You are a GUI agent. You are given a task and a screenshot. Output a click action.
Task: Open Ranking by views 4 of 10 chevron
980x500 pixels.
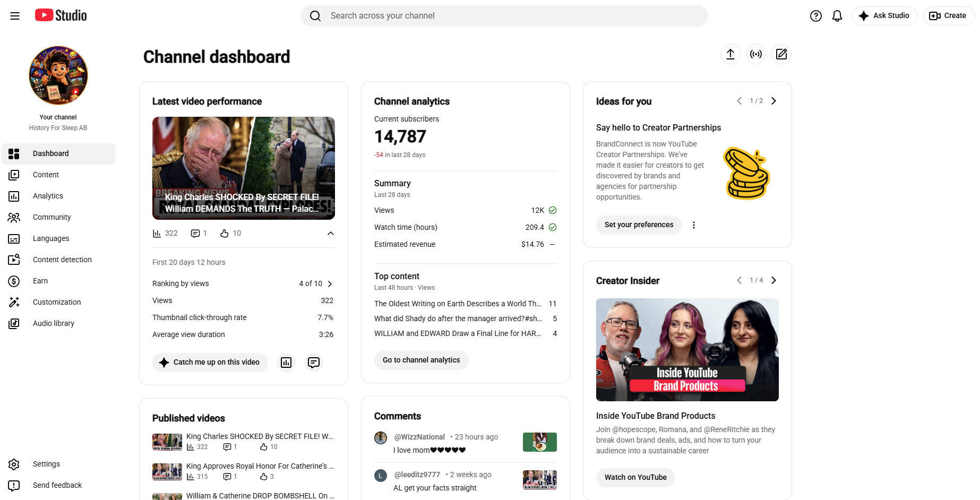330,284
